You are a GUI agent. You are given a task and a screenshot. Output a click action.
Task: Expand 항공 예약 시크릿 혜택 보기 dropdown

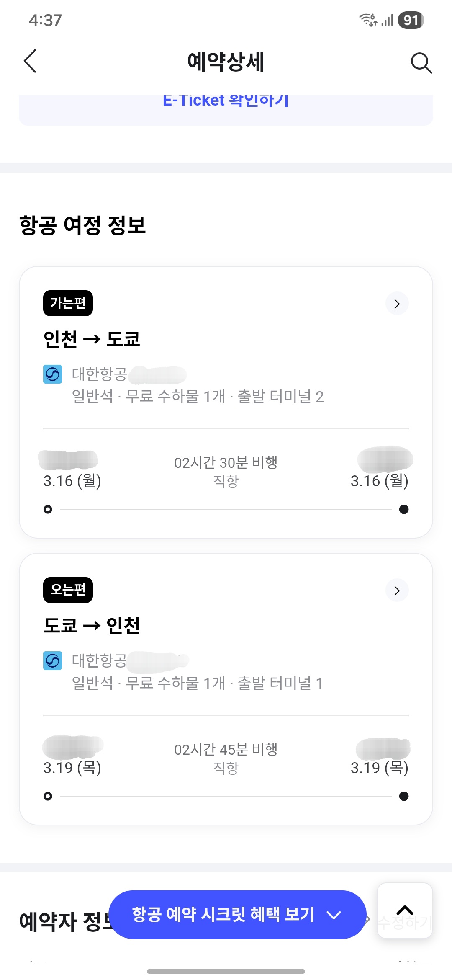(237, 915)
